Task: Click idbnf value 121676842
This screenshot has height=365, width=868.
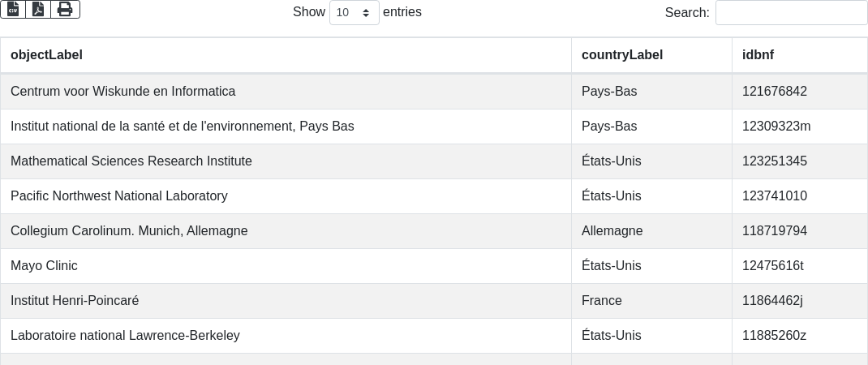Action: [775, 92]
